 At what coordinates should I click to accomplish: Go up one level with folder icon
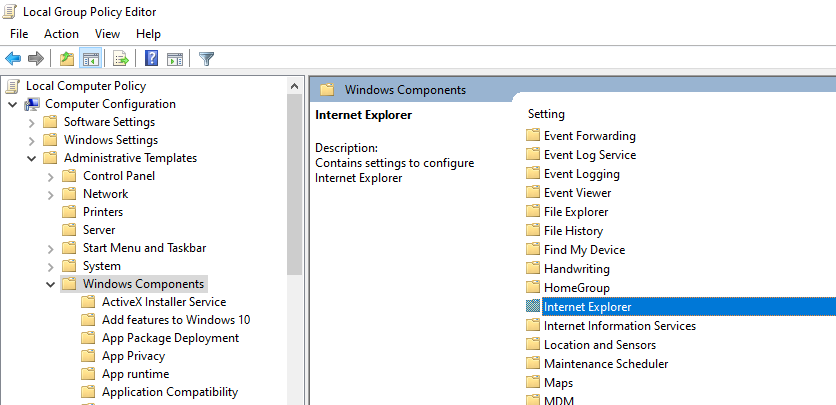(x=67, y=59)
